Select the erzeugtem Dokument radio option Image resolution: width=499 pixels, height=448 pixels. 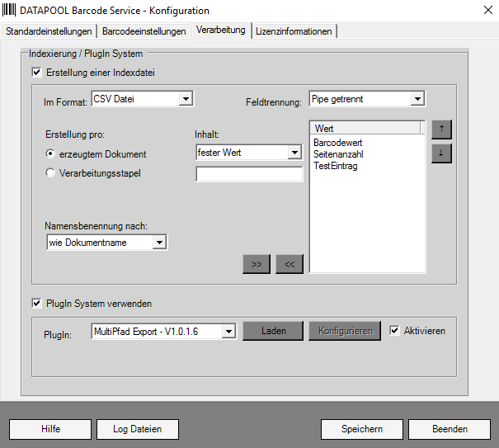coord(51,153)
